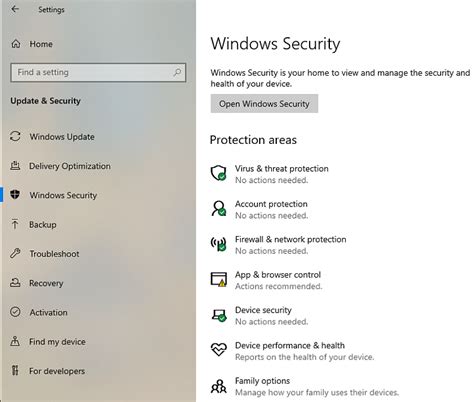
Task: Click the Device security laptop icon
Action: point(219,315)
